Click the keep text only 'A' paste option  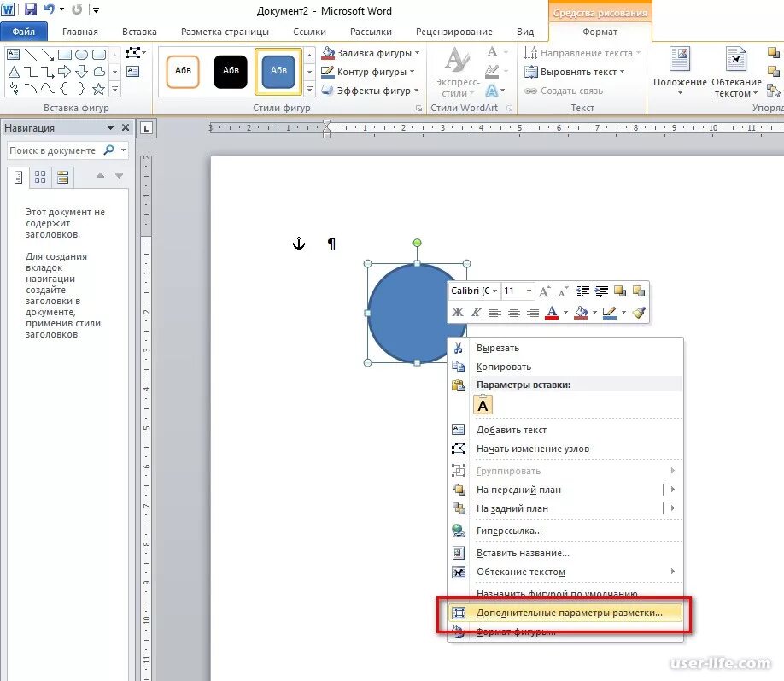(x=483, y=405)
